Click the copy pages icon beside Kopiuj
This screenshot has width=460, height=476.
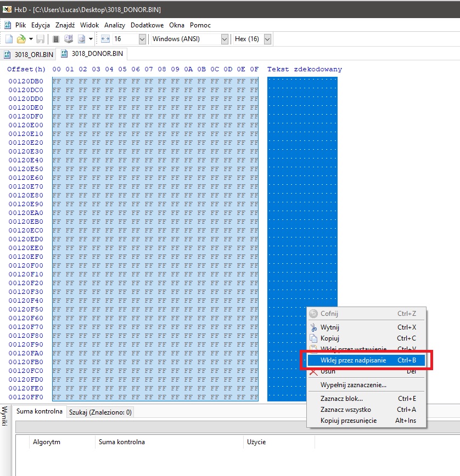click(x=313, y=338)
